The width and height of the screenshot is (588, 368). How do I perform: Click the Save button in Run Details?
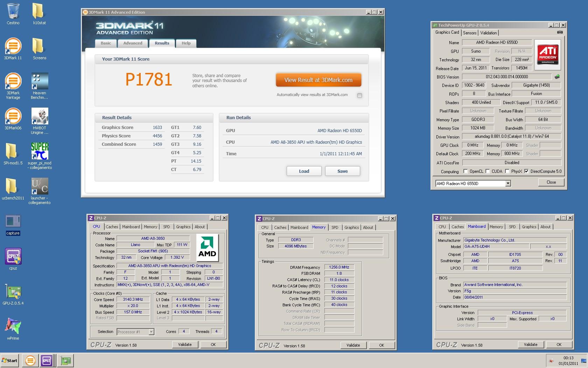click(343, 171)
